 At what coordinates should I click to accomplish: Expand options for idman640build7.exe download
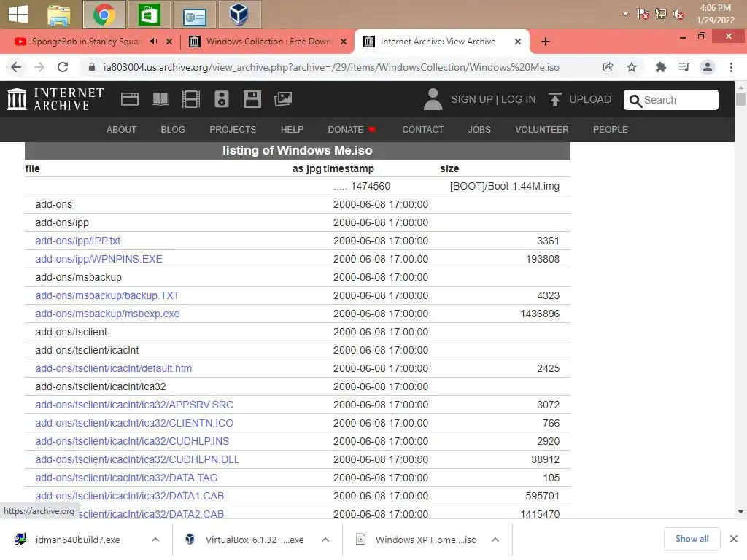click(155, 540)
